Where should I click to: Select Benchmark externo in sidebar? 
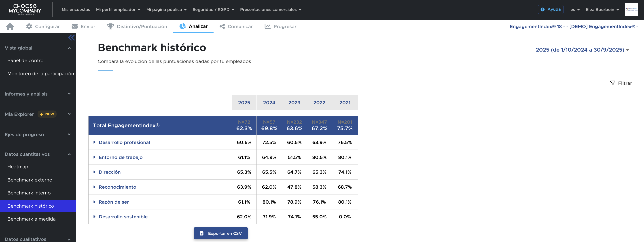(30, 180)
